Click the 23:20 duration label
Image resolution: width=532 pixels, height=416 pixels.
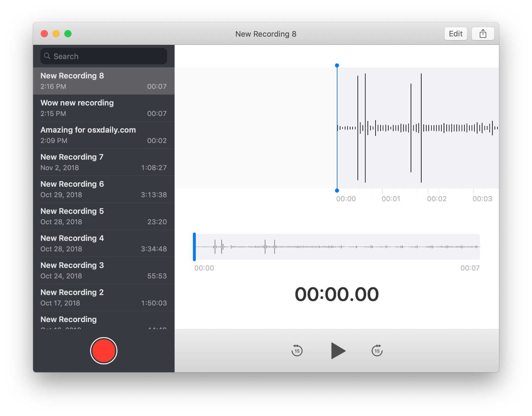point(157,222)
